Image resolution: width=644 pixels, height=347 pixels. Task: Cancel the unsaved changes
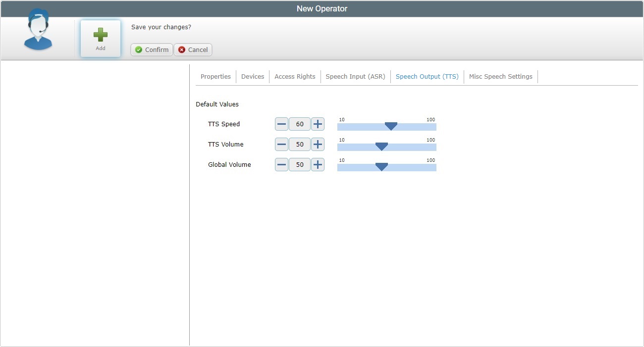(193, 50)
